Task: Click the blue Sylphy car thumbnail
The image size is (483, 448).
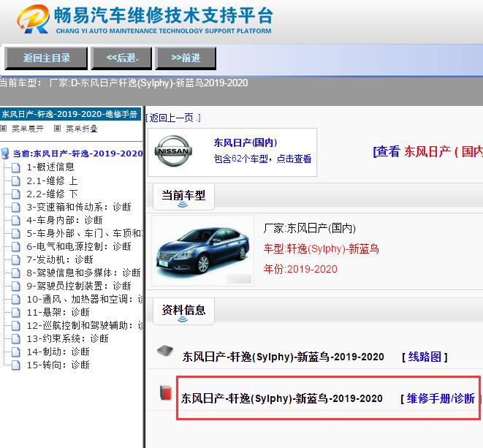Action: 203,251
